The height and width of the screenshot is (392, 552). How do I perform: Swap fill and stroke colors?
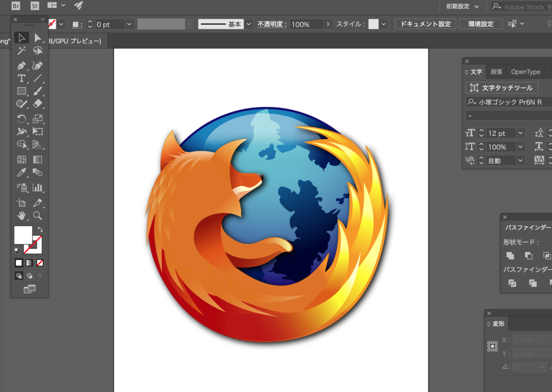coord(40,229)
